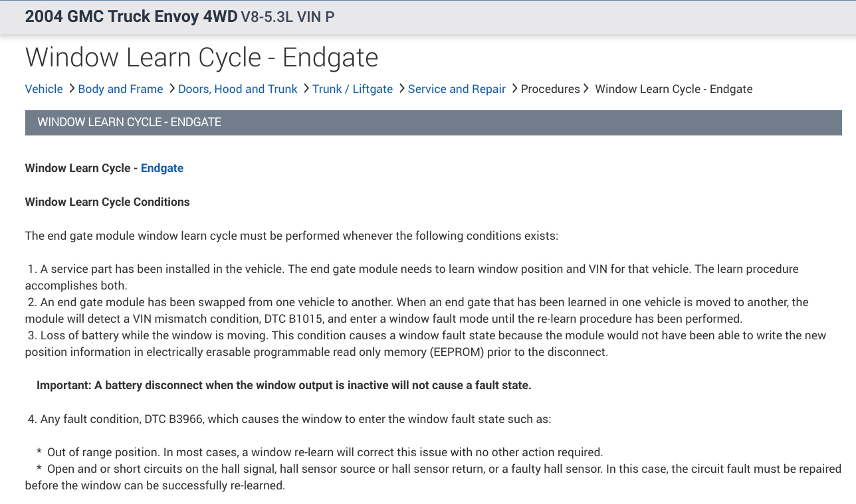Viewport: 856px width, 504px height.
Task: Click the V8-5.3L VIN P engine label
Action: coord(288,17)
